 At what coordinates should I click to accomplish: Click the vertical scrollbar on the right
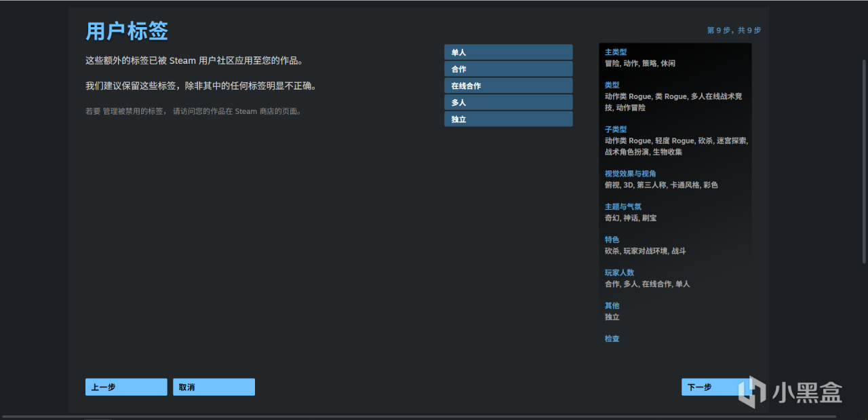pos(864,161)
